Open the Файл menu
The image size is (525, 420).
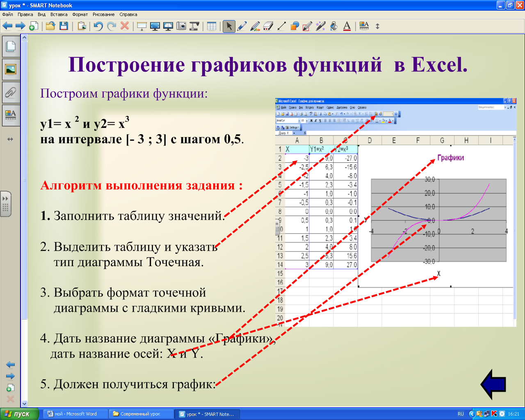tap(8, 14)
